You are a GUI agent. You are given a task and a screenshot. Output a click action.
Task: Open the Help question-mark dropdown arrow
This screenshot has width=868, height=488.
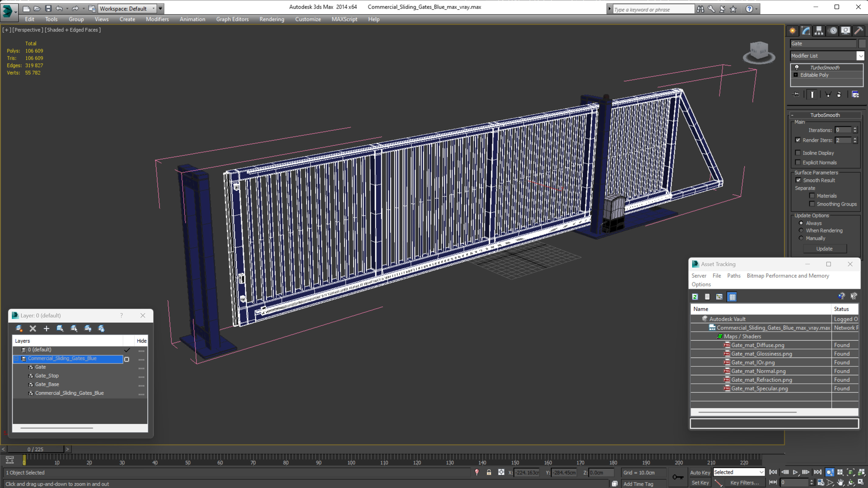(x=757, y=9)
